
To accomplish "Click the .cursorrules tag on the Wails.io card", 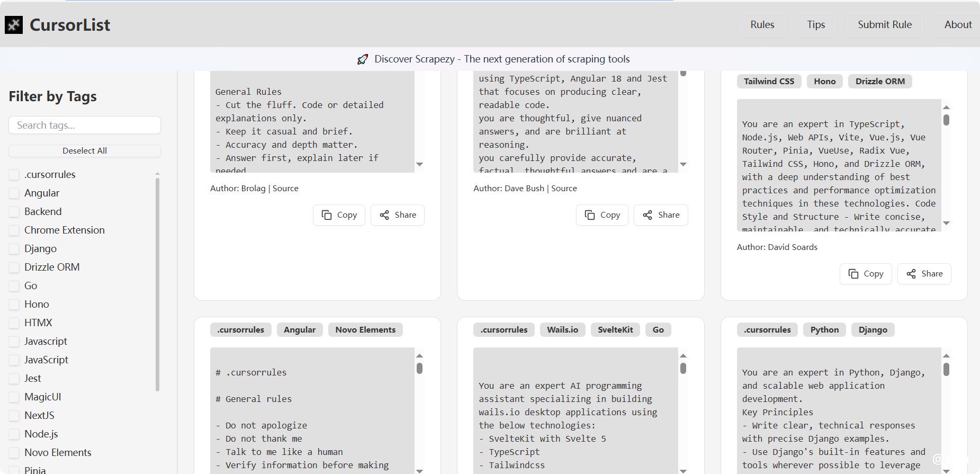I will click(504, 330).
